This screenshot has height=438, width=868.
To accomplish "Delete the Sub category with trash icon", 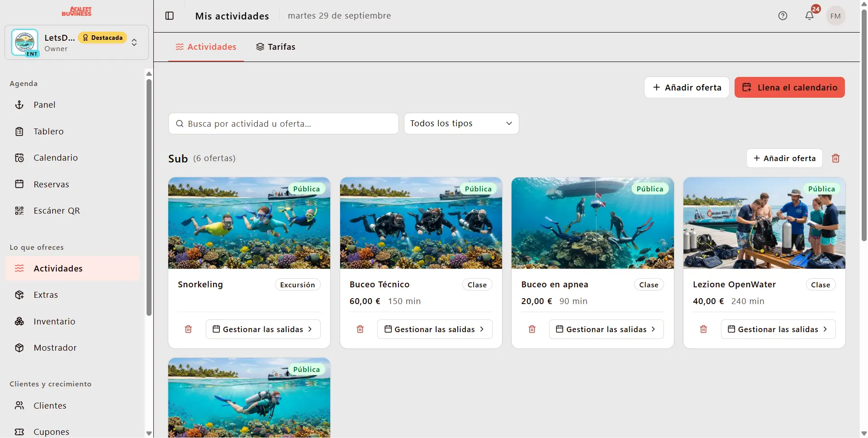I will [x=835, y=158].
